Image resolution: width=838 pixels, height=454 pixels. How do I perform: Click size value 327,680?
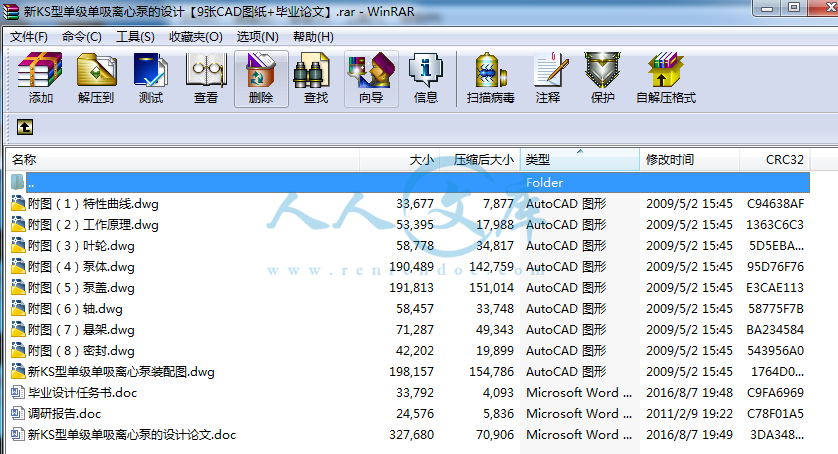[x=412, y=435]
